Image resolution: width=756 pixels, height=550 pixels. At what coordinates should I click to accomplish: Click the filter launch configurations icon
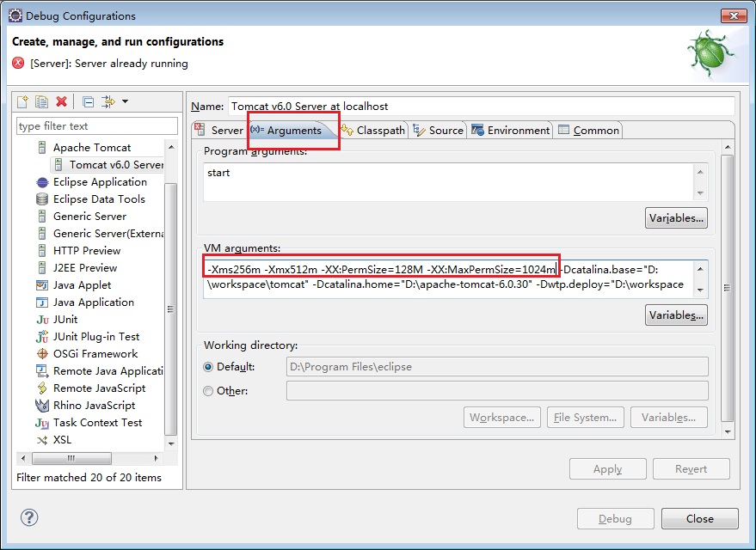[108, 101]
